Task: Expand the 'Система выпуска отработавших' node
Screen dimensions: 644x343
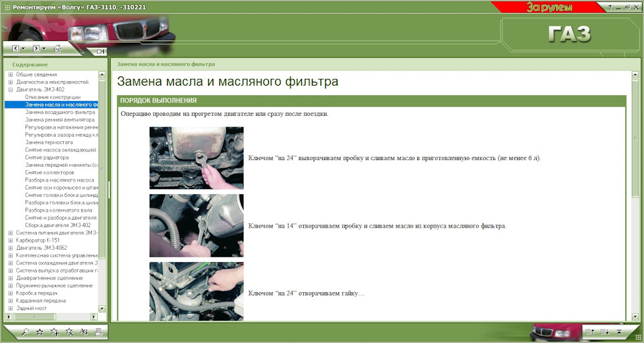Action: click(x=11, y=271)
